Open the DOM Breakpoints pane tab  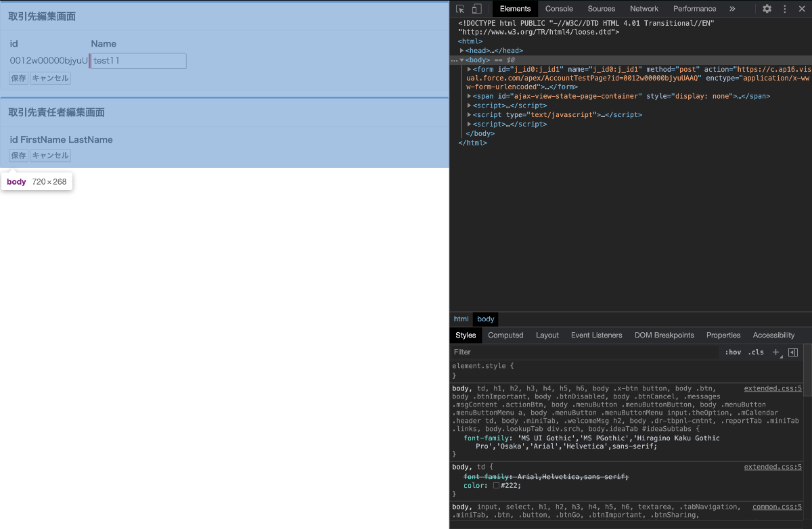[x=664, y=336]
